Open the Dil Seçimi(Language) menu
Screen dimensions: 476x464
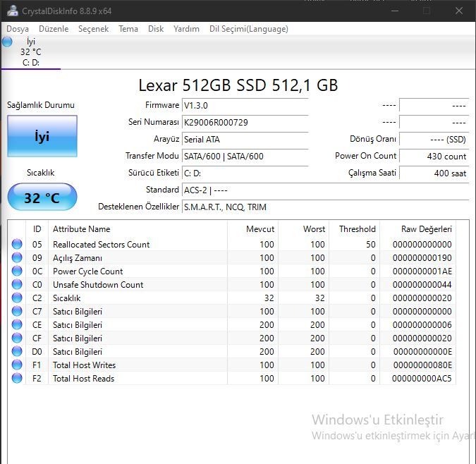pos(249,29)
